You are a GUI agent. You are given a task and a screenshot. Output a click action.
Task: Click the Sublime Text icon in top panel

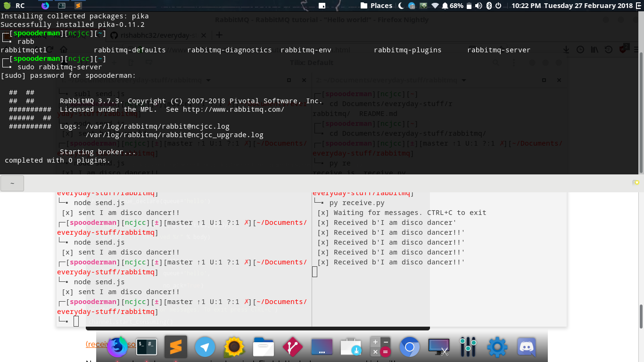(x=78, y=6)
